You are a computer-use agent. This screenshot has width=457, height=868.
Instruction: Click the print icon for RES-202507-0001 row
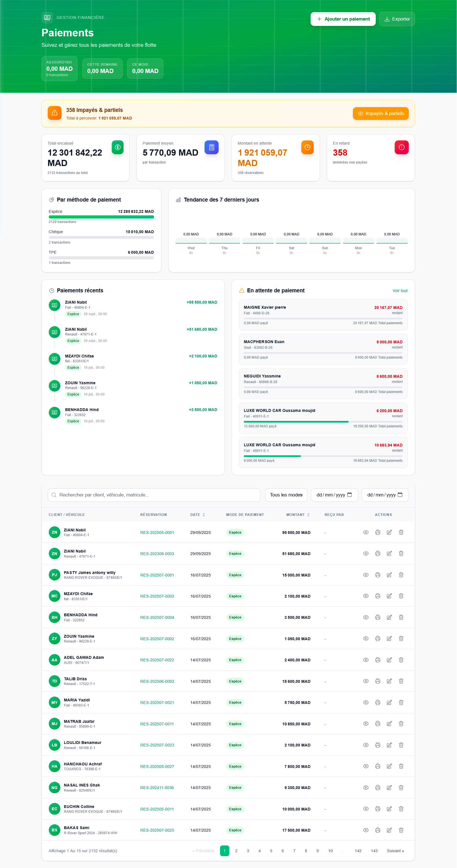(x=378, y=575)
